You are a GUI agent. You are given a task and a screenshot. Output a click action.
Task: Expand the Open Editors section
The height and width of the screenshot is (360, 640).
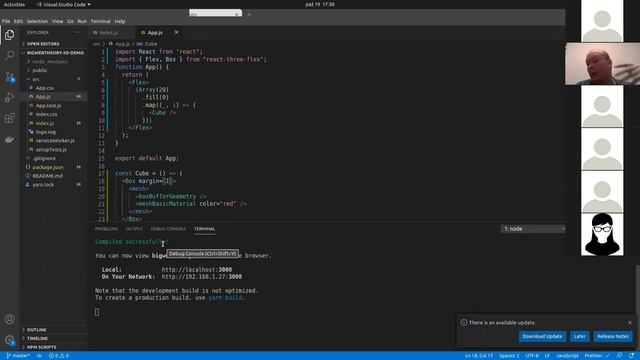pos(43,44)
